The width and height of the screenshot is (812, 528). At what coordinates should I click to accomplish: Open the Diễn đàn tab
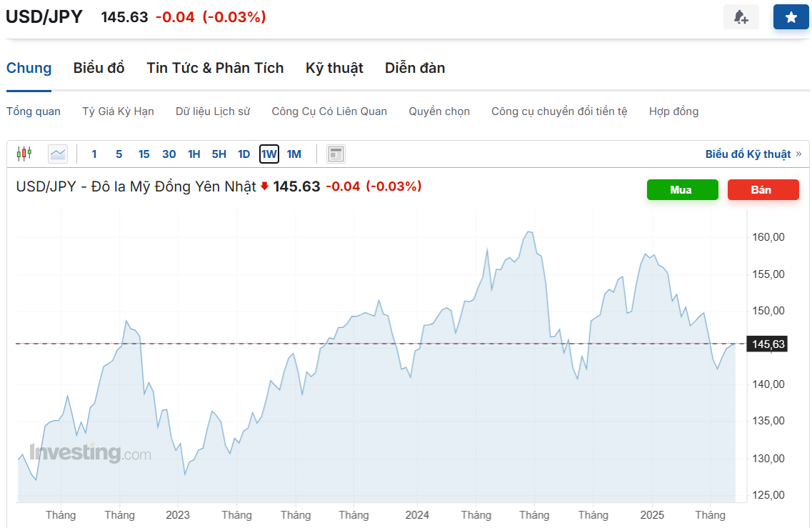click(x=415, y=68)
